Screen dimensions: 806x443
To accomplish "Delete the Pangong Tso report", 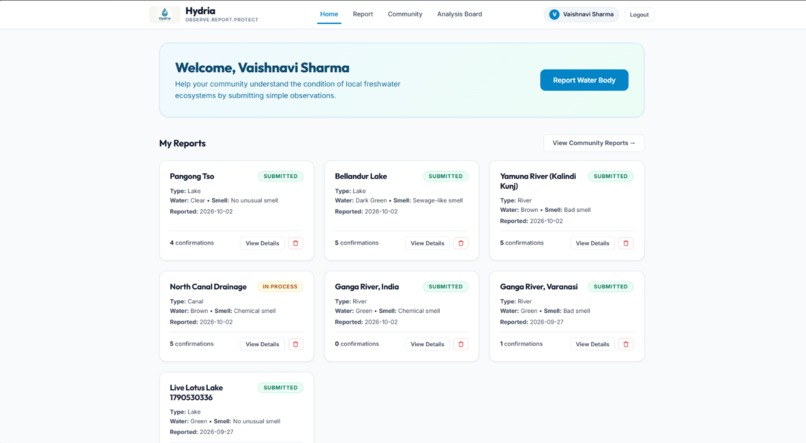I will pos(296,243).
